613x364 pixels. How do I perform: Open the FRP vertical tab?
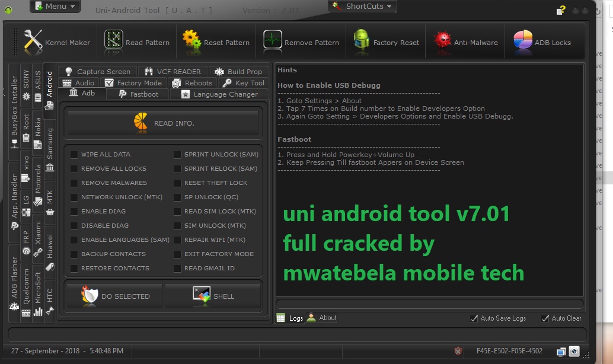click(26, 242)
